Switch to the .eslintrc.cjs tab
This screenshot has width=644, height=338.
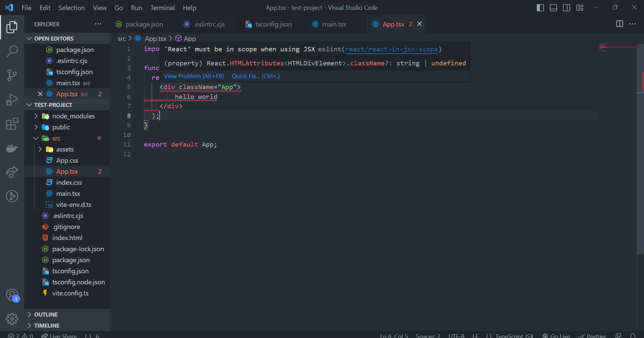(x=209, y=24)
